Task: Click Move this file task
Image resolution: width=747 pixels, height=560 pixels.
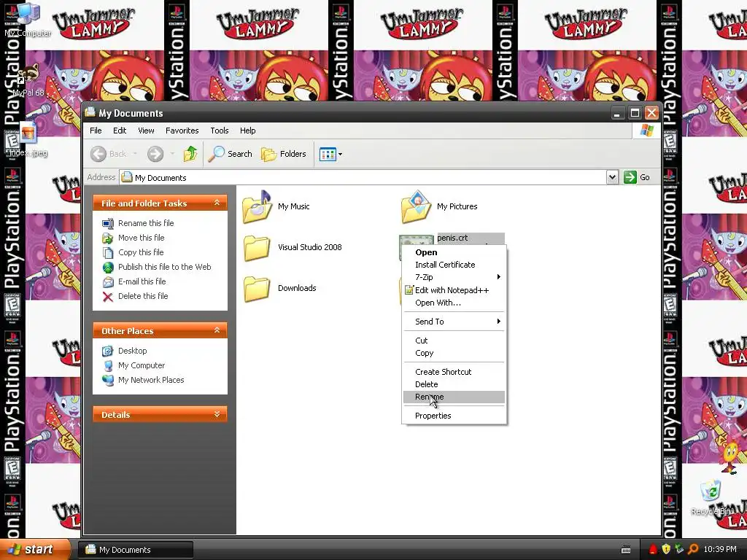Action: [x=141, y=238]
